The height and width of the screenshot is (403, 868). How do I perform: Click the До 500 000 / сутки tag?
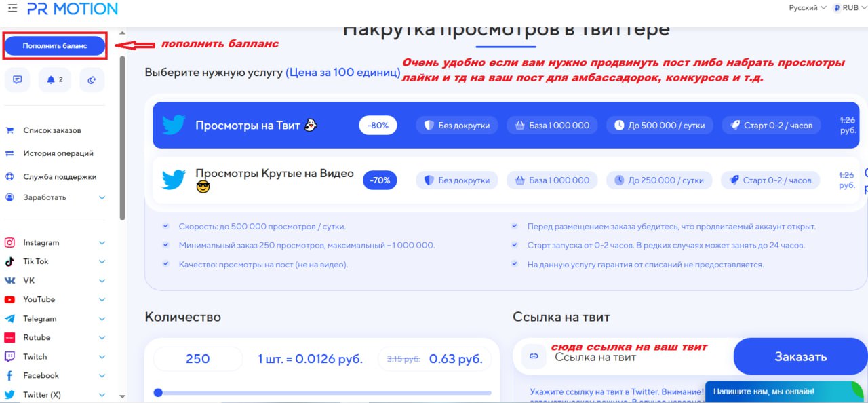[x=659, y=126]
